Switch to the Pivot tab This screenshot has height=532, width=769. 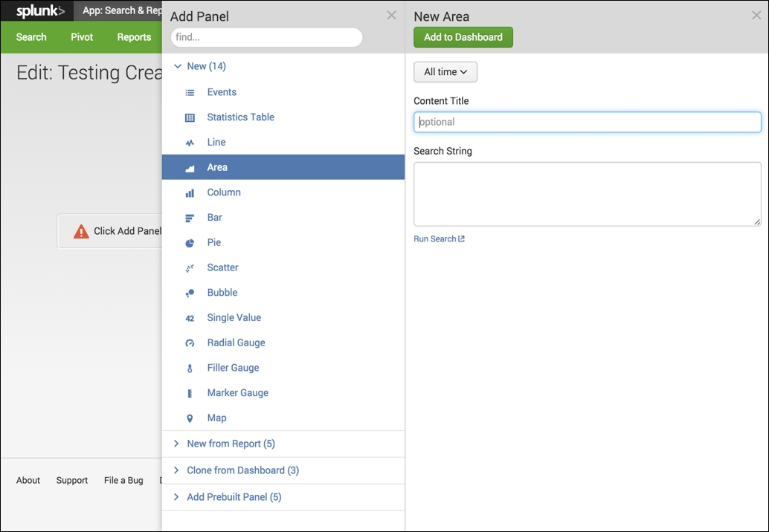pyautogui.click(x=81, y=36)
